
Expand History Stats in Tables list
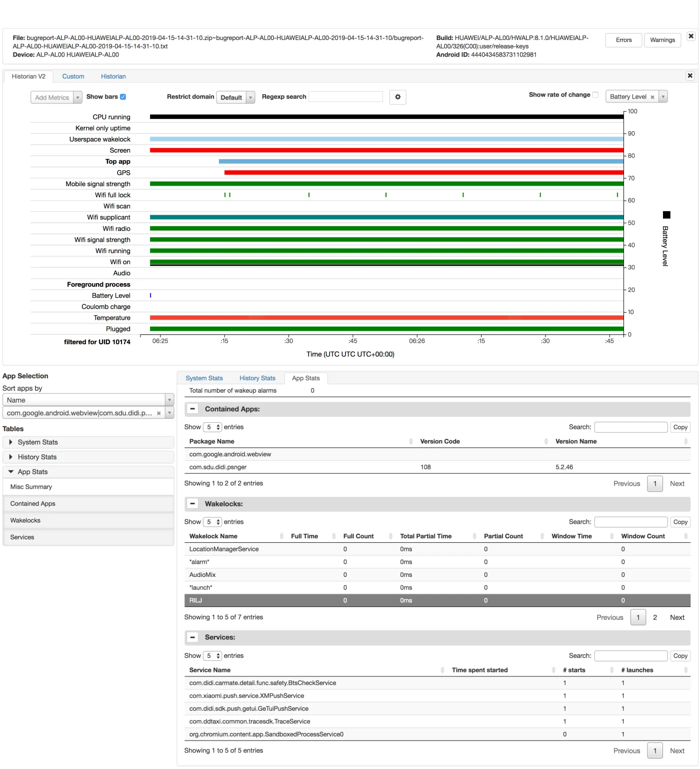pyautogui.click(x=88, y=457)
